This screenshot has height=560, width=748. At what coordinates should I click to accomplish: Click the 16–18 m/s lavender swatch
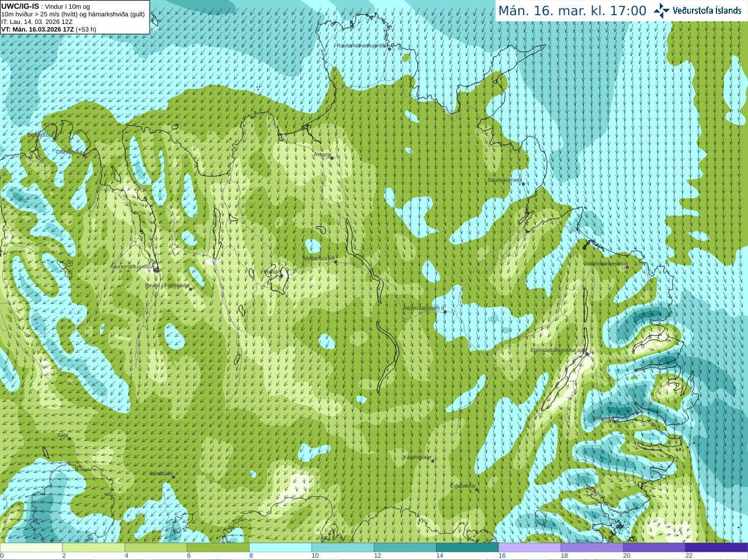pos(529,548)
